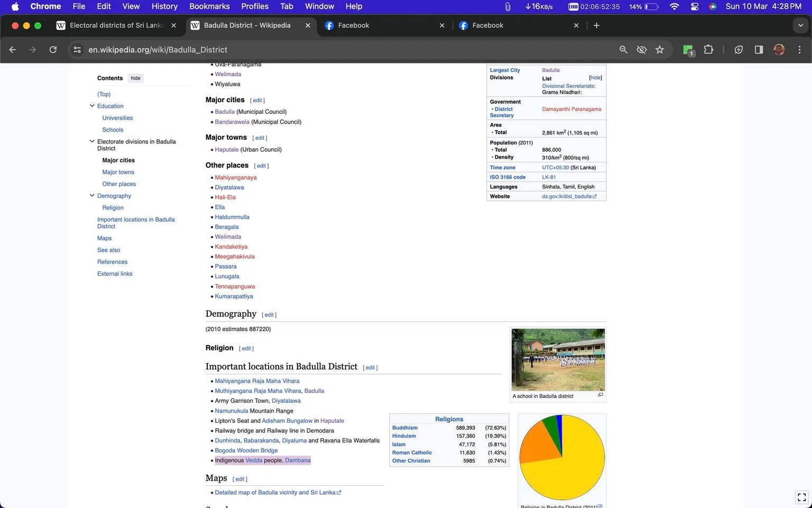Open the Chrome profile avatar
Screen dimensions: 812x508
point(779,50)
